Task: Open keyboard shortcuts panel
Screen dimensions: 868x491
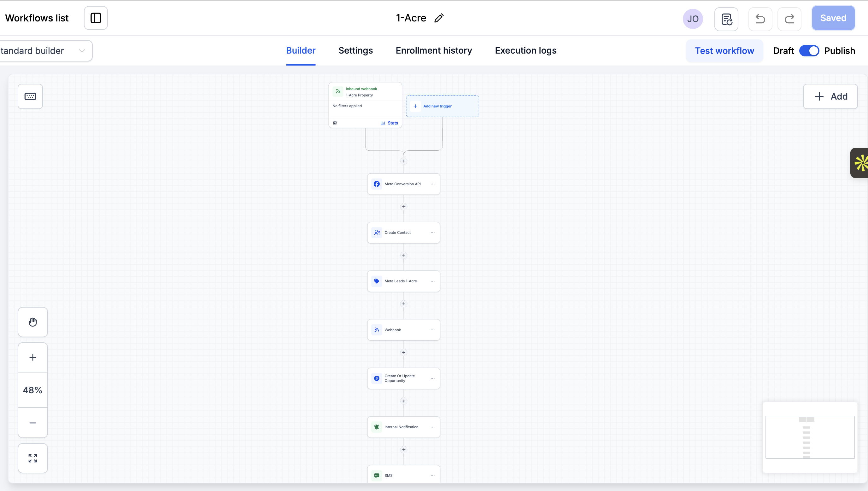Action: (30, 96)
